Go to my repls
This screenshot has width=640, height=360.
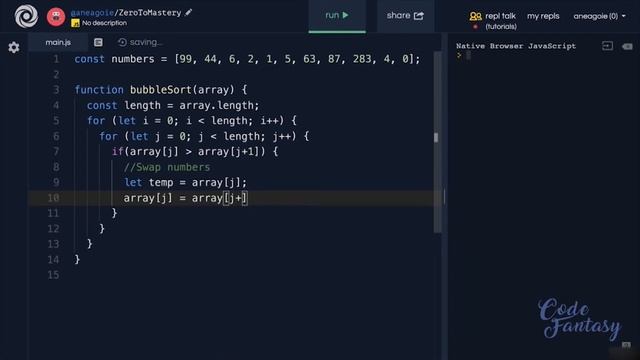pyautogui.click(x=543, y=16)
